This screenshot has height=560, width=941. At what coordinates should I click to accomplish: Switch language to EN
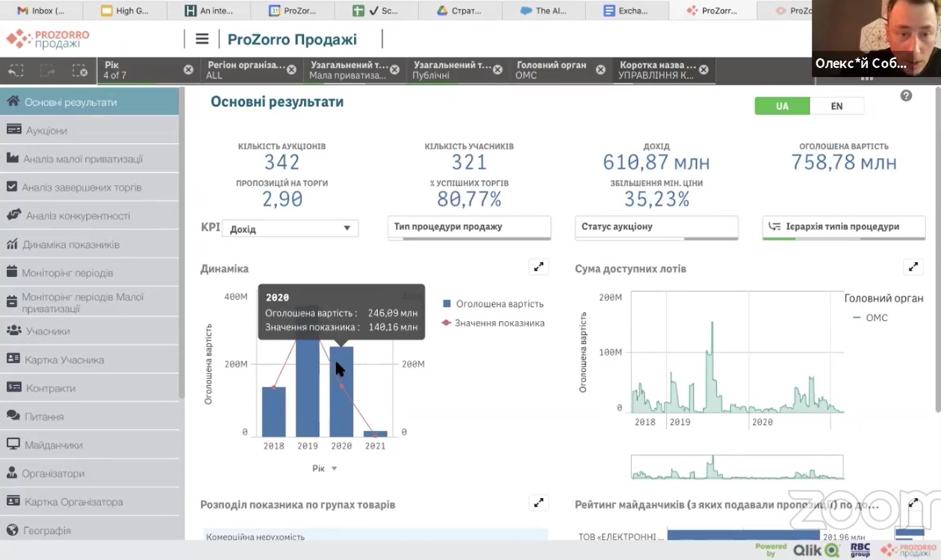tap(836, 106)
